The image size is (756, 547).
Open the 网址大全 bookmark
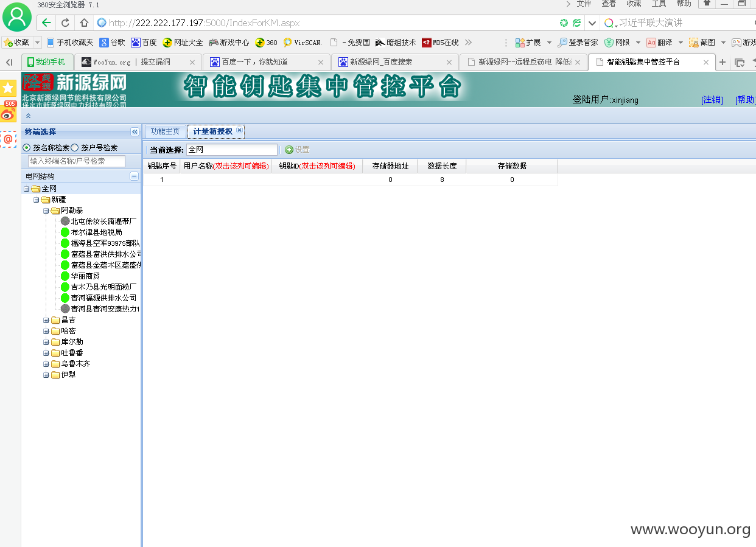(x=183, y=43)
